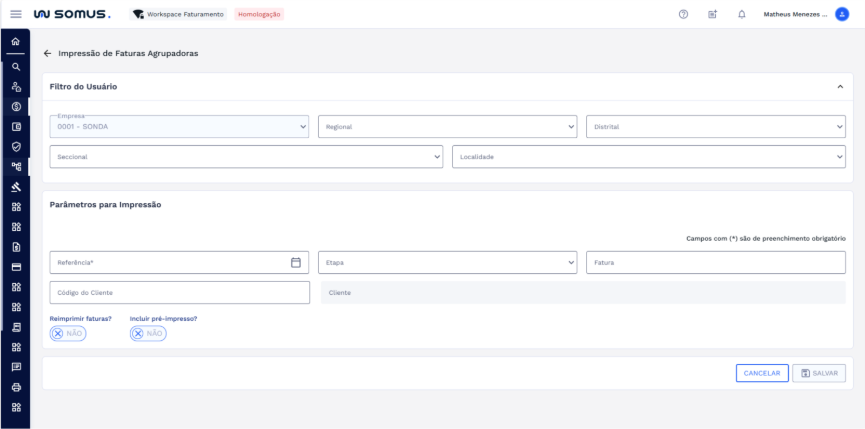The height and width of the screenshot is (429, 865).
Task: Open the hamburger menu
Action: 15,14
